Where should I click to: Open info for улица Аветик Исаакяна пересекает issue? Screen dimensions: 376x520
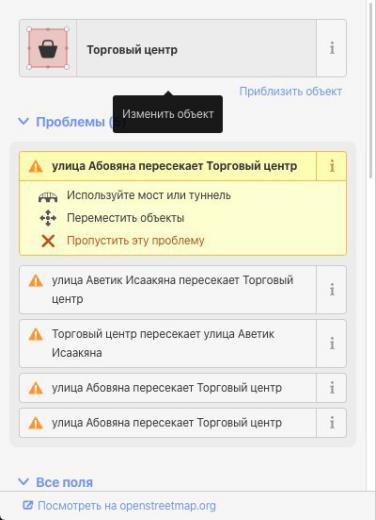tap(332, 290)
